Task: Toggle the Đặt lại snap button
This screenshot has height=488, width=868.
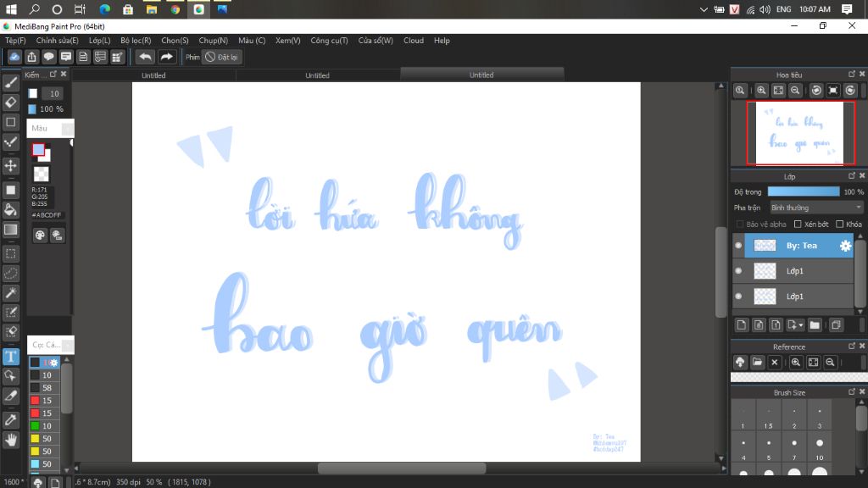Action: [221, 57]
